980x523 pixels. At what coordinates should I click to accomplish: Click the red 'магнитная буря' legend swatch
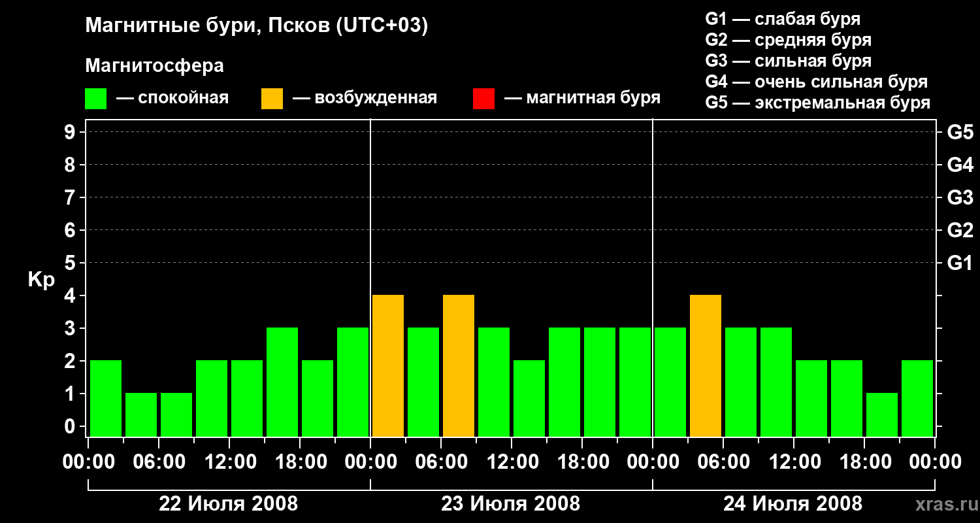click(x=483, y=99)
